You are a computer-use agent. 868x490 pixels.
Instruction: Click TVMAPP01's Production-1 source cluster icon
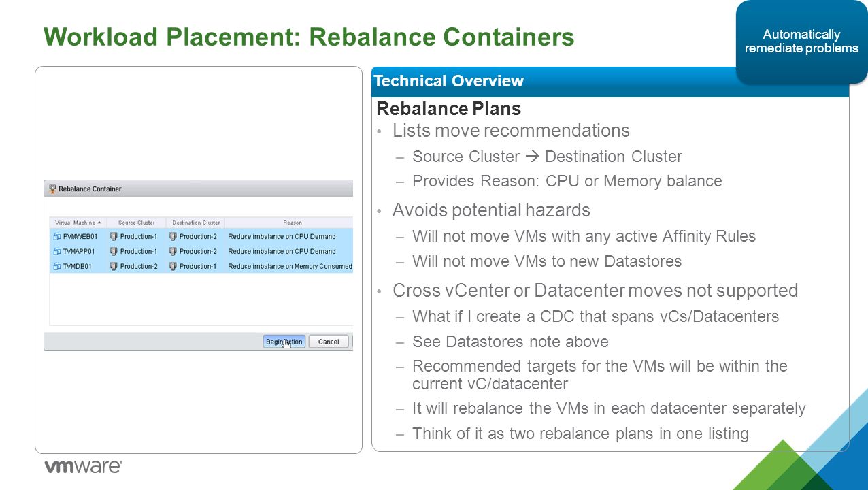click(114, 252)
